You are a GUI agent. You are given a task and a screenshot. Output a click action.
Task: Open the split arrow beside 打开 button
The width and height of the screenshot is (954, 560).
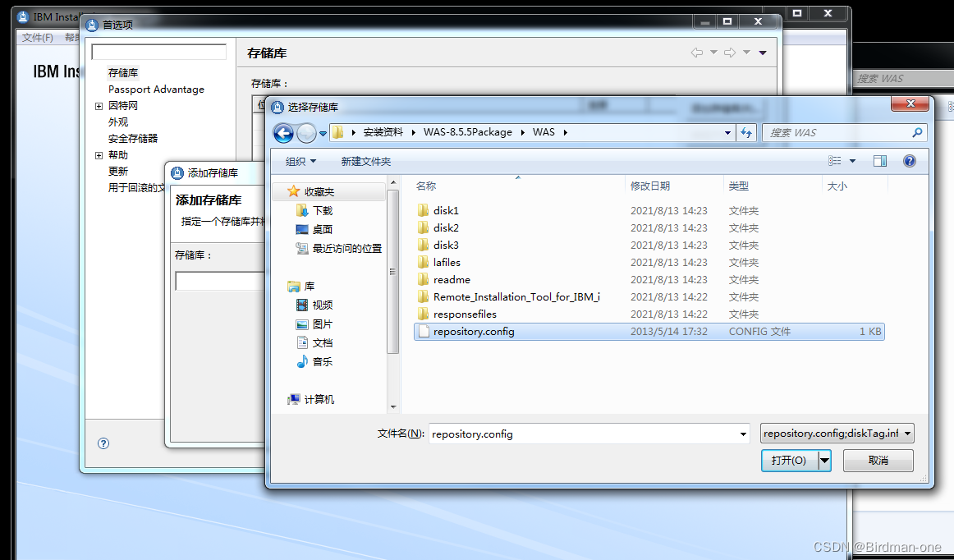tap(824, 461)
